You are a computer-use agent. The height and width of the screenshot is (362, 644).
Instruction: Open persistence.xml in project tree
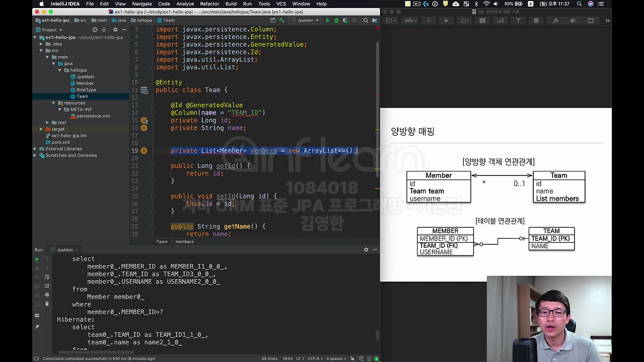point(93,116)
